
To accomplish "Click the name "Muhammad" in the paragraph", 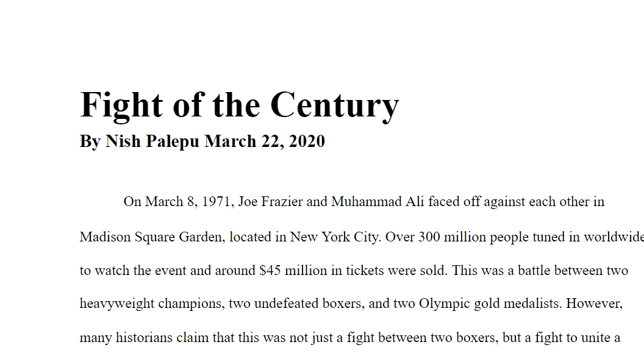I will [366, 202].
